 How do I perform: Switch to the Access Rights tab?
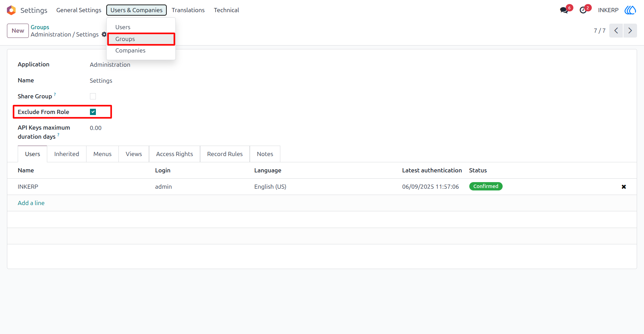point(174,154)
